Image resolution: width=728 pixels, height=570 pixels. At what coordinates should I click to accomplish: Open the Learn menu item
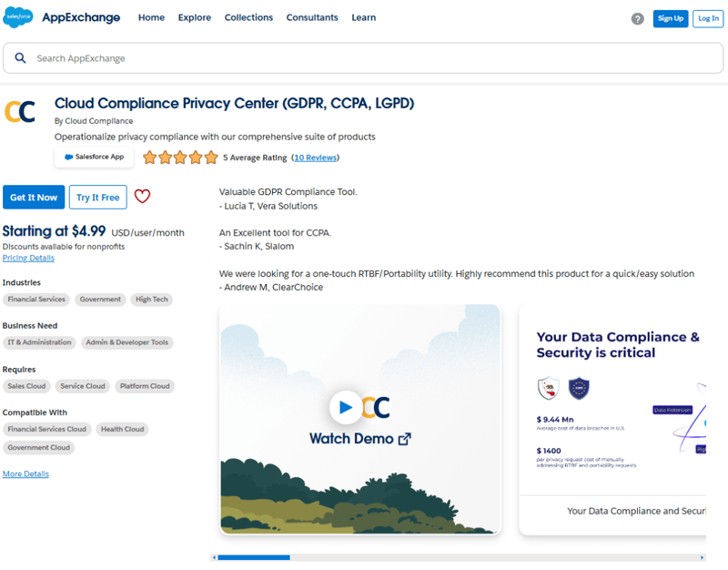363,17
